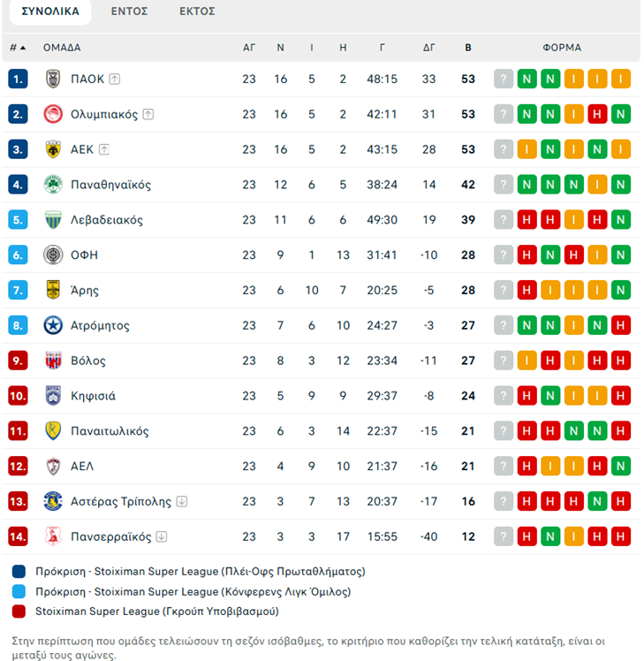This screenshot has width=644, height=661.
Task: Click the Λεβαδειακός team crest
Action: pos(53,220)
